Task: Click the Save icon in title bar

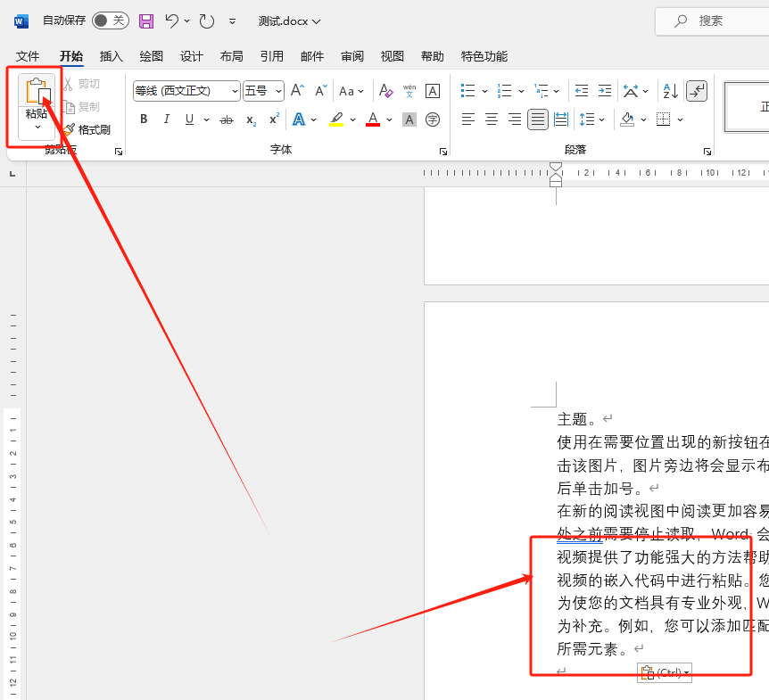Action: click(x=146, y=21)
